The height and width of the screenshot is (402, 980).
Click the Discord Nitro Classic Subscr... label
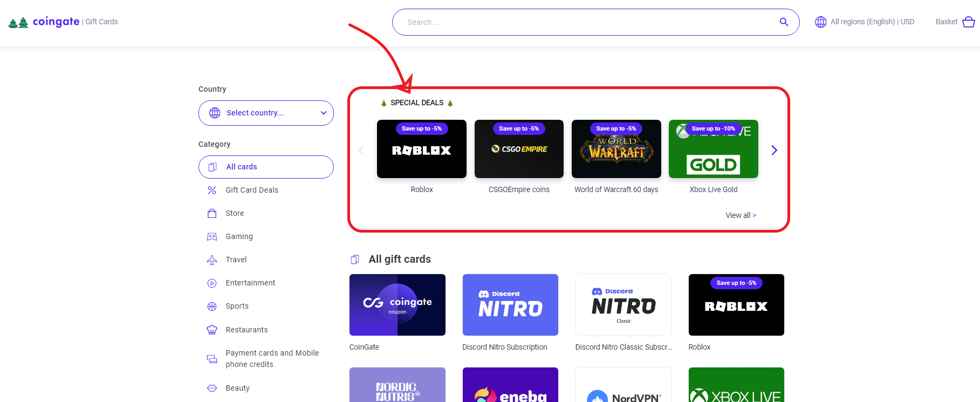coord(623,348)
